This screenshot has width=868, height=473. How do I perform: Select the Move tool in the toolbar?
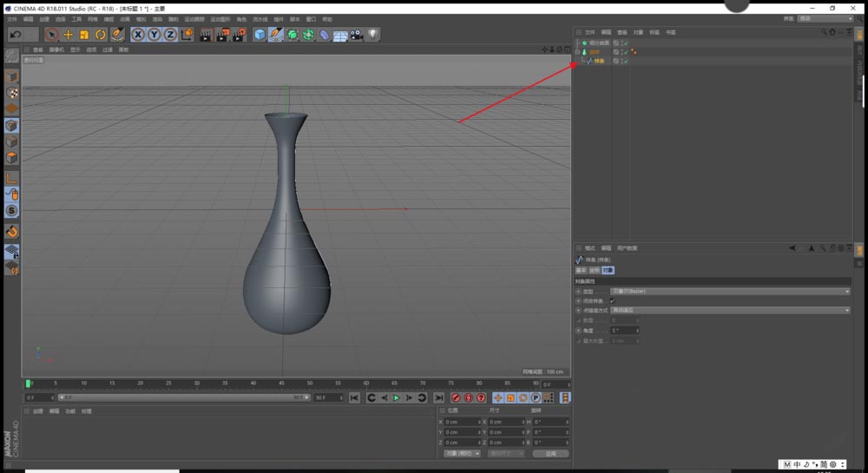(x=68, y=35)
